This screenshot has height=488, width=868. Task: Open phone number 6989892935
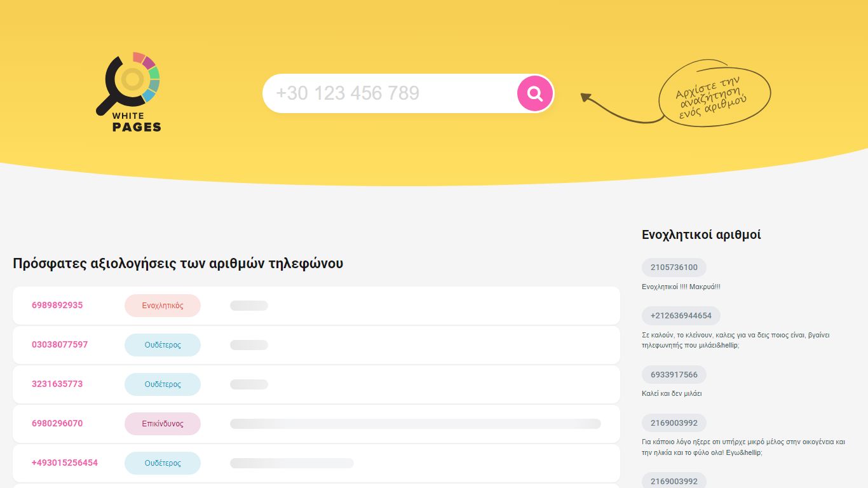click(x=57, y=305)
